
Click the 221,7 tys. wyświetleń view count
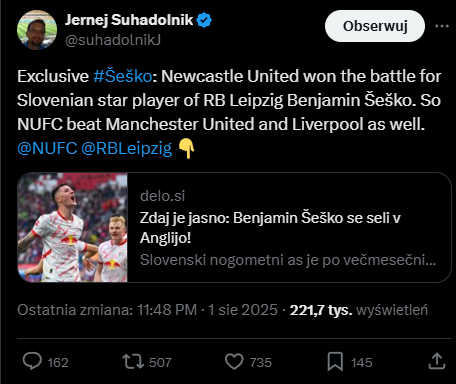coord(359,310)
